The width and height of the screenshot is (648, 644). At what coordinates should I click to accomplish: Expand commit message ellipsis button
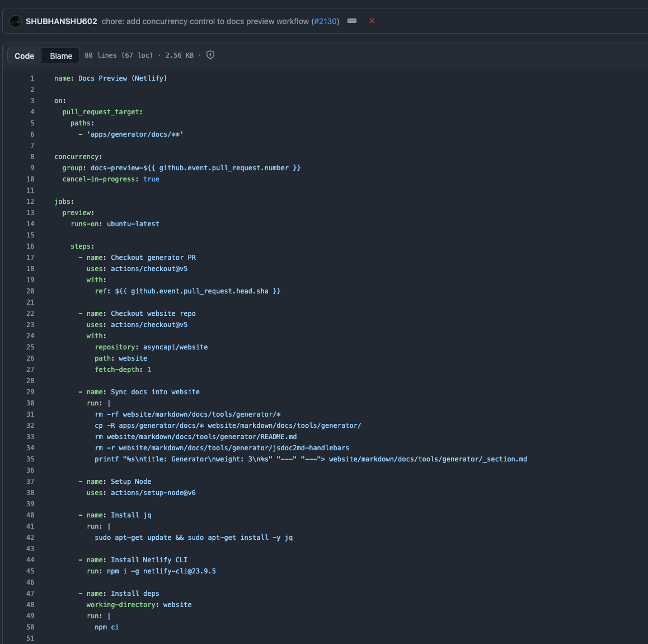(x=352, y=21)
